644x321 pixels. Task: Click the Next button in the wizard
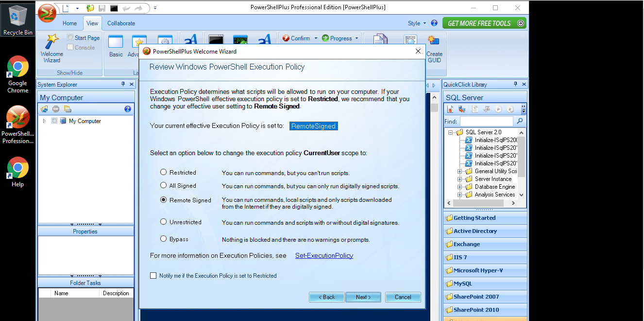coord(363,297)
